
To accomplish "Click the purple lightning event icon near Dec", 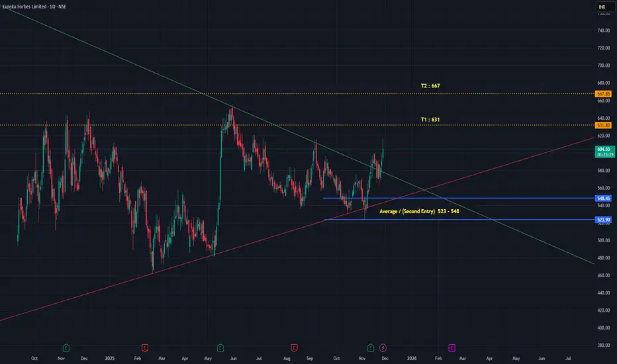I will [383, 348].
